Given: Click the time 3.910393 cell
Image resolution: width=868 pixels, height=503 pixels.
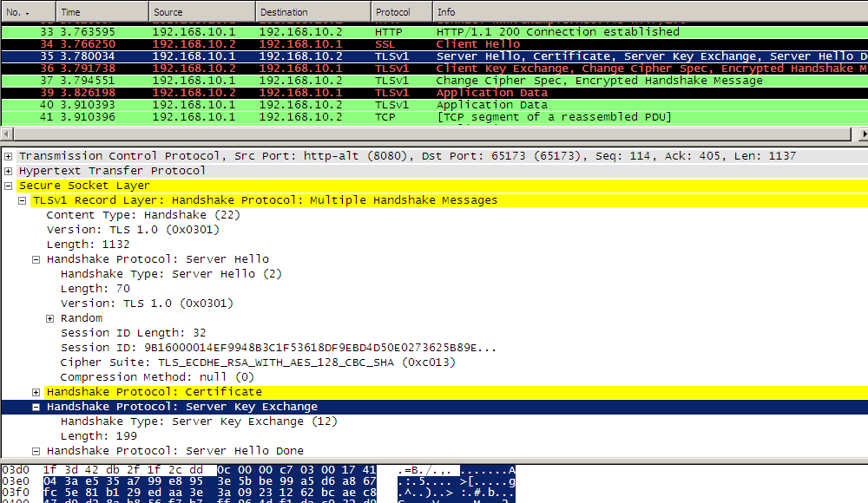Looking at the screenshot, I should [x=88, y=105].
